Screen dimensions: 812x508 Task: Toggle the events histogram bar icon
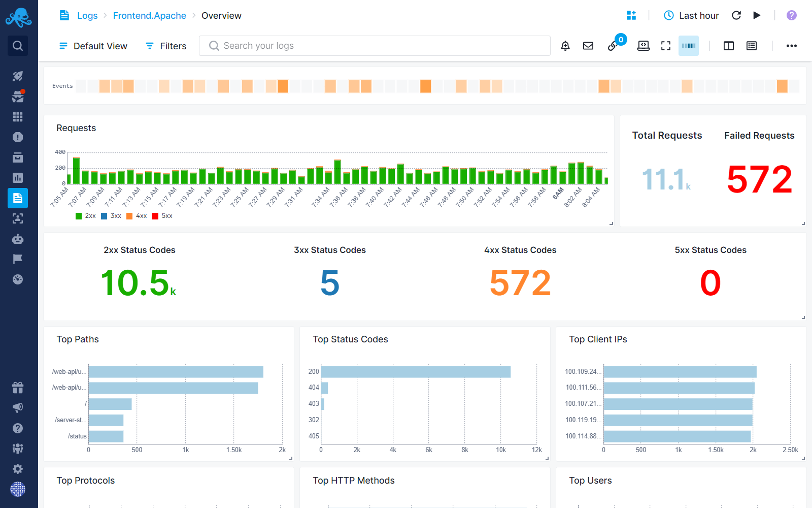[689, 46]
